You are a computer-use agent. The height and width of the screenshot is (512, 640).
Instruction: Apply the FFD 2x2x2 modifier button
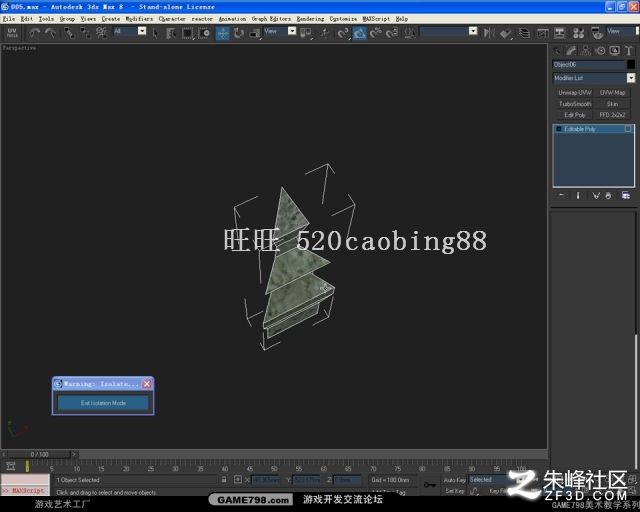[x=612, y=115]
